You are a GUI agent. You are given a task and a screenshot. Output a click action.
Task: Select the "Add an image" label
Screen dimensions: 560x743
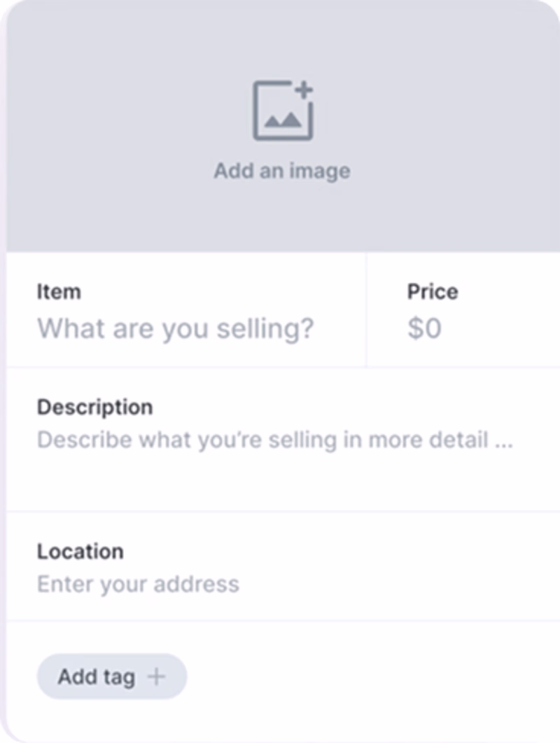282,171
